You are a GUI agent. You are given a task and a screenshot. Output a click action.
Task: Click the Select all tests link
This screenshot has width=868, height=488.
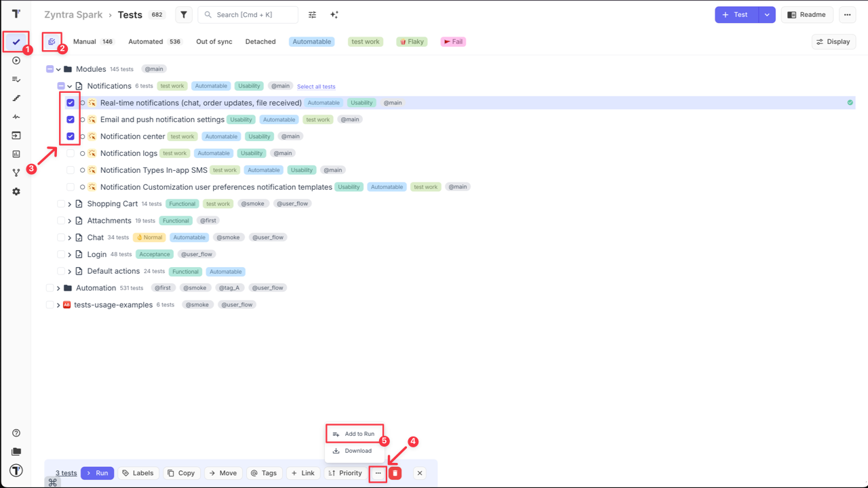(x=316, y=87)
